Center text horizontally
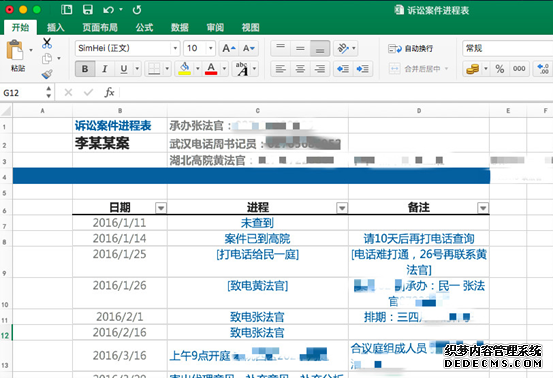The image size is (553, 378). coord(300,69)
